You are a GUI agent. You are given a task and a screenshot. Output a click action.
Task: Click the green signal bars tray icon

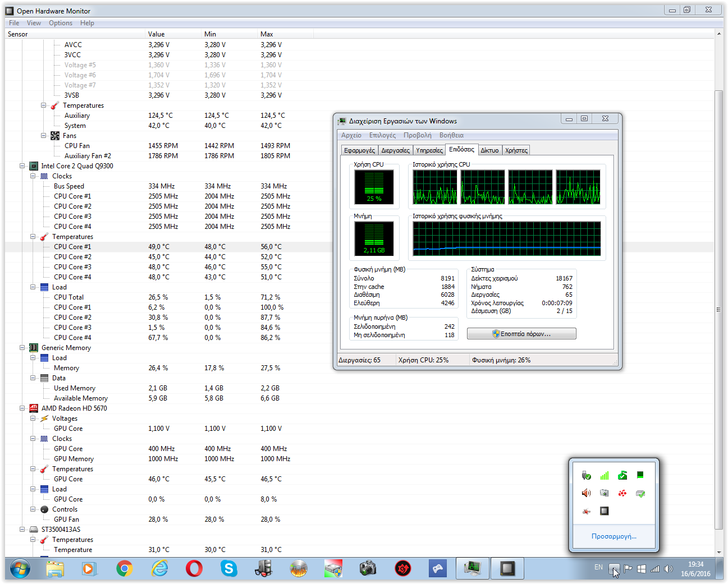[x=605, y=476]
